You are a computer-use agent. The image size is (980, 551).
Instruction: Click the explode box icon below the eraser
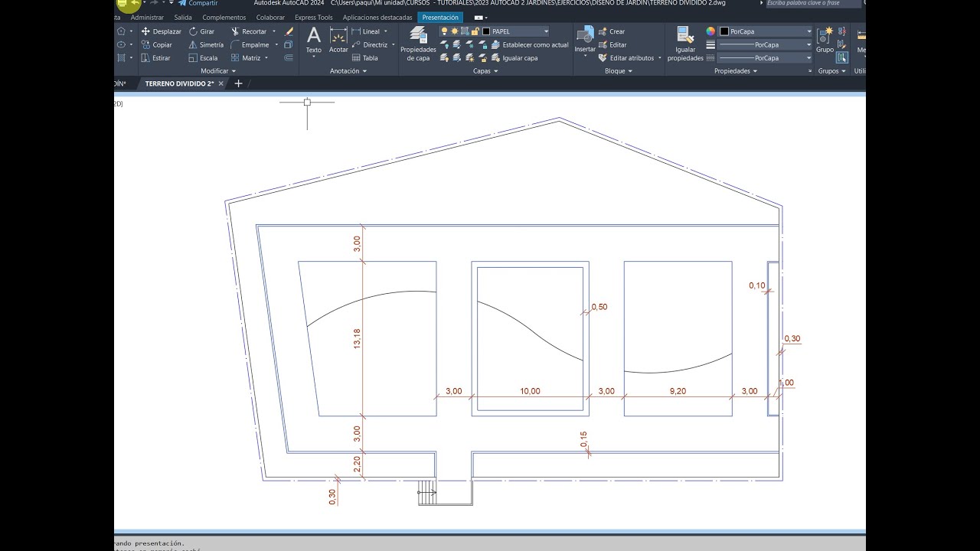(289, 44)
